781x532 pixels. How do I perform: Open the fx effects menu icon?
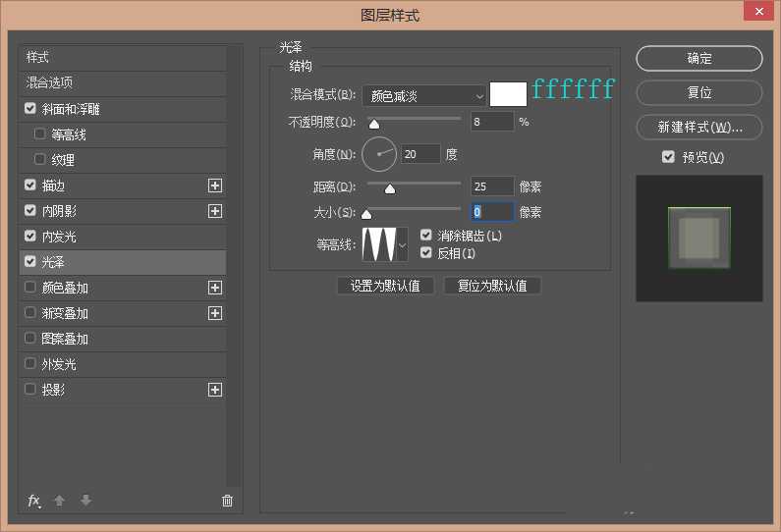(33, 501)
